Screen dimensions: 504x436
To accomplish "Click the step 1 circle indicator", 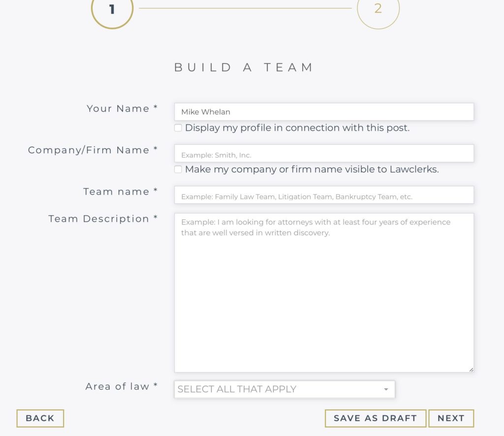I will click(112, 9).
